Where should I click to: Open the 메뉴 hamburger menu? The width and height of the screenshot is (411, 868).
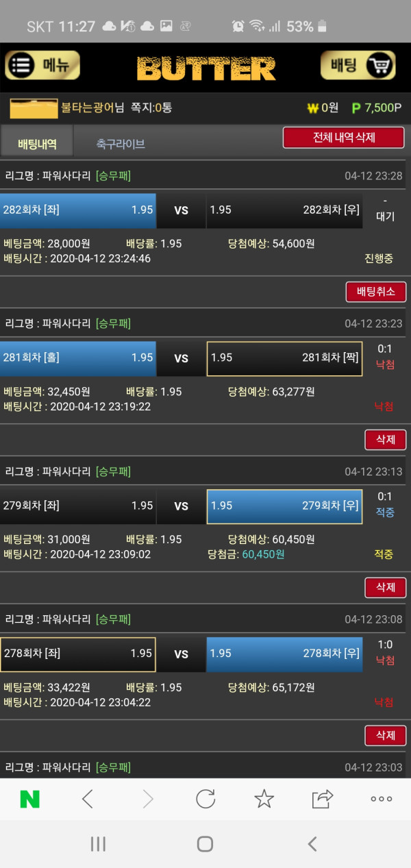pyautogui.click(x=42, y=66)
